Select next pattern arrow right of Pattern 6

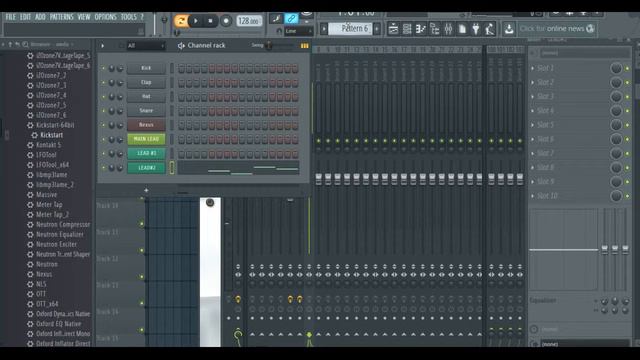tap(377, 29)
